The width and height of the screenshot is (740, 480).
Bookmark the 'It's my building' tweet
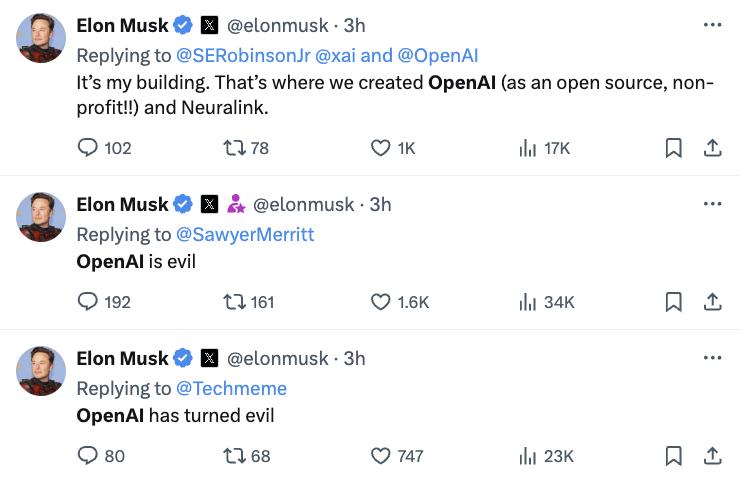point(673,148)
